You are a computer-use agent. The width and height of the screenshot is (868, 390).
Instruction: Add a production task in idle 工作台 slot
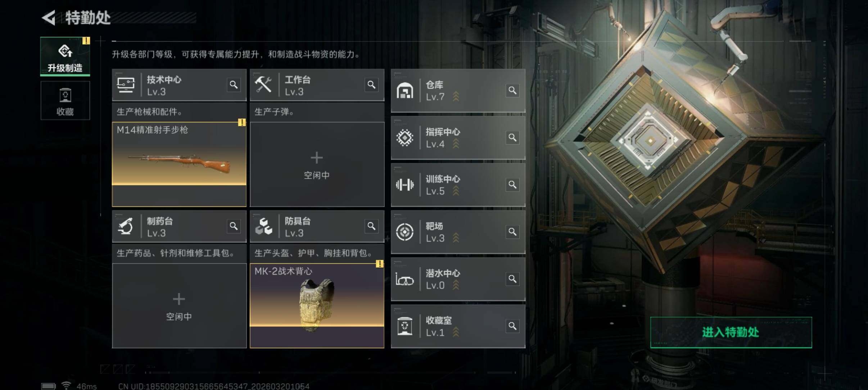[x=317, y=164]
